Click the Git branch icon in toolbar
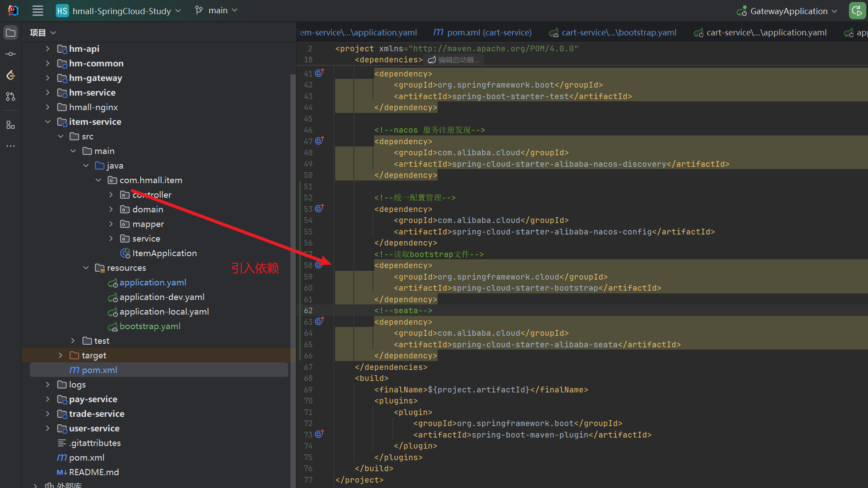 pos(199,11)
